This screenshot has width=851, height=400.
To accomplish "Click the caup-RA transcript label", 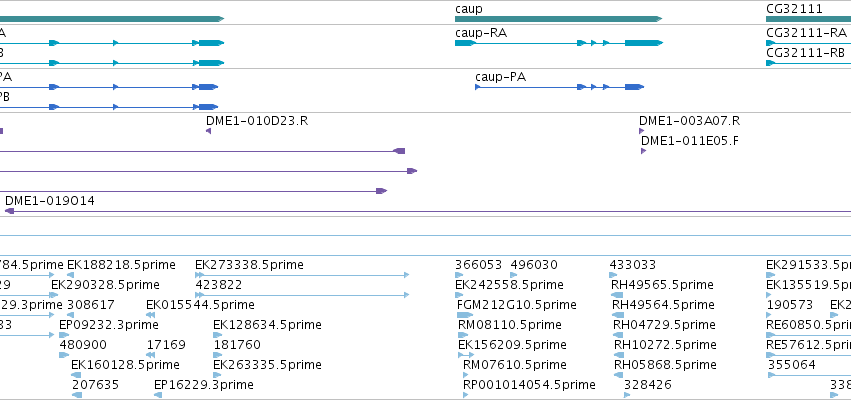I will (x=481, y=33).
